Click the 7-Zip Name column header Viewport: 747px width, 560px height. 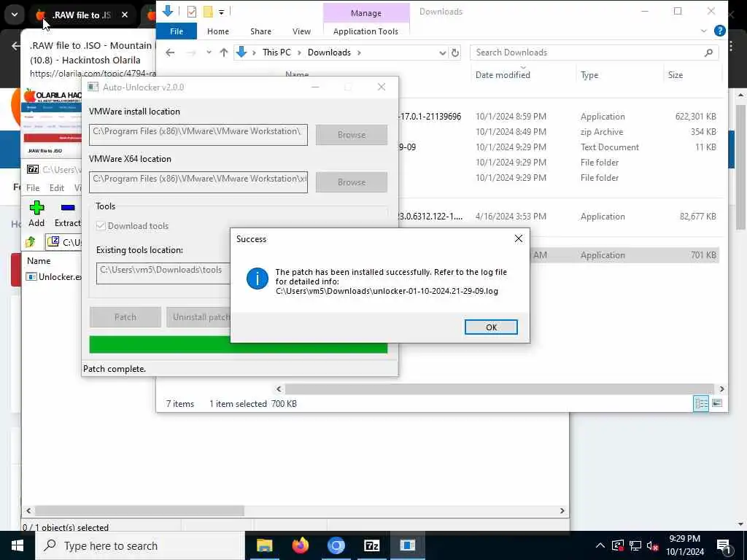39,261
